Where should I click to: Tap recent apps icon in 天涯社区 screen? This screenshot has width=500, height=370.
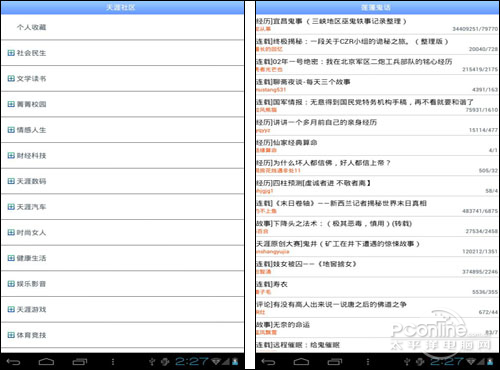pyautogui.click(x=80, y=362)
